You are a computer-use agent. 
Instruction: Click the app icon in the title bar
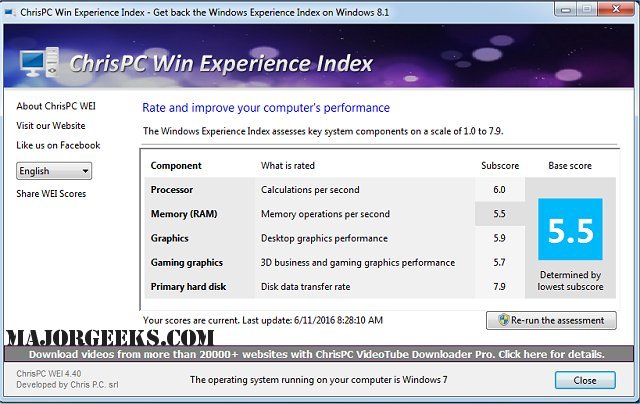(10, 12)
